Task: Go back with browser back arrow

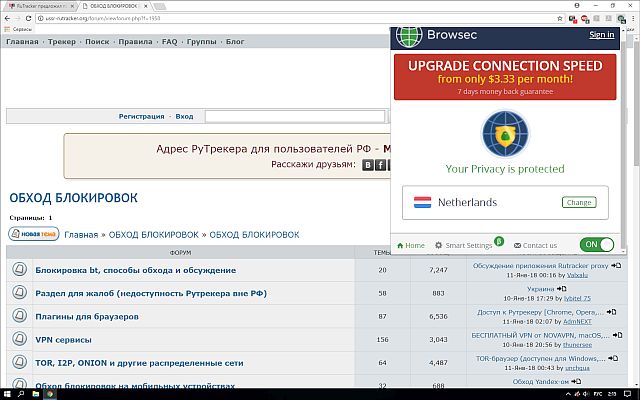Action: (x=7, y=18)
